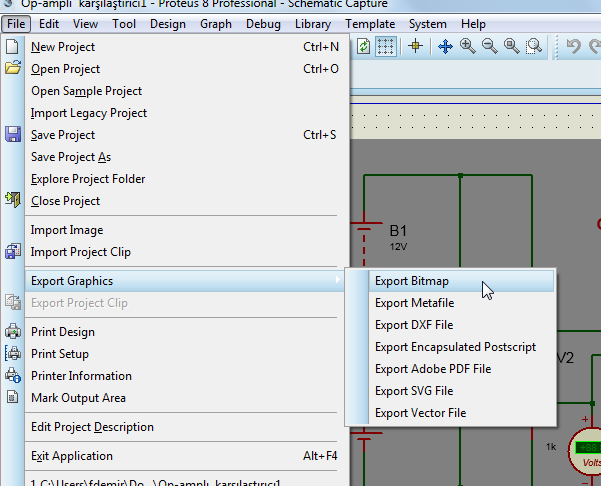Choose Save Project As
Viewport: 601px width, 486px height.
tap(187, 157)
